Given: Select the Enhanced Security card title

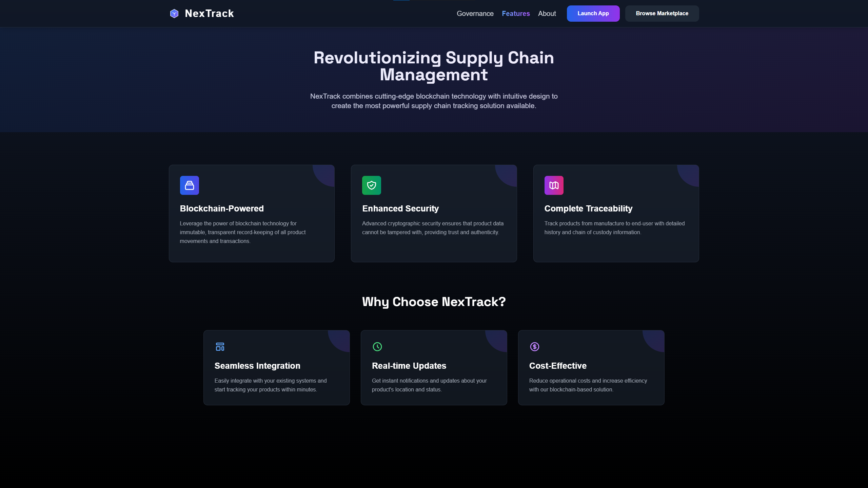Looking at the screenshot, I should 400,208.
